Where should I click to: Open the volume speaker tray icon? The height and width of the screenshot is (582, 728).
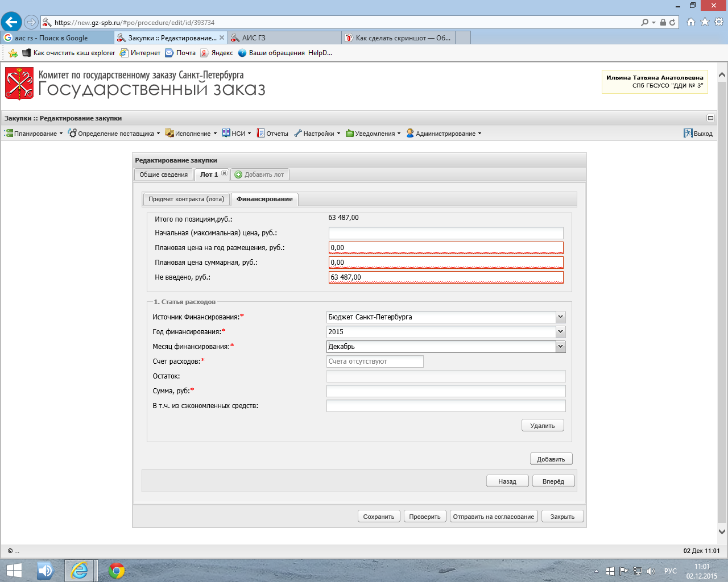(651, 571)
